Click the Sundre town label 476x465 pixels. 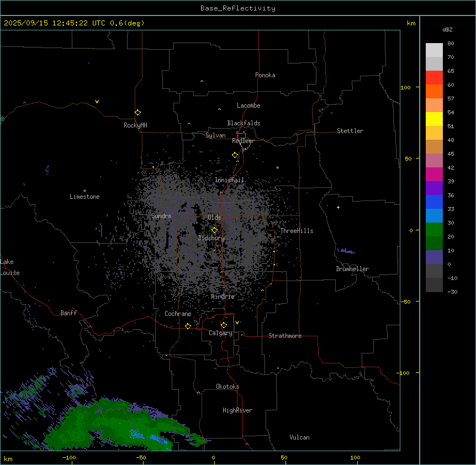(161, 216)
